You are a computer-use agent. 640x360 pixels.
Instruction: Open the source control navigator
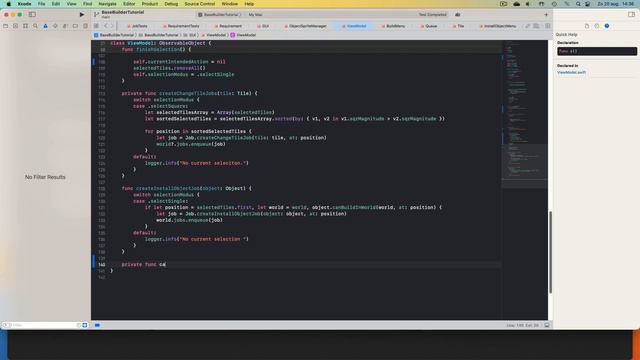click(x=16, y=26)
